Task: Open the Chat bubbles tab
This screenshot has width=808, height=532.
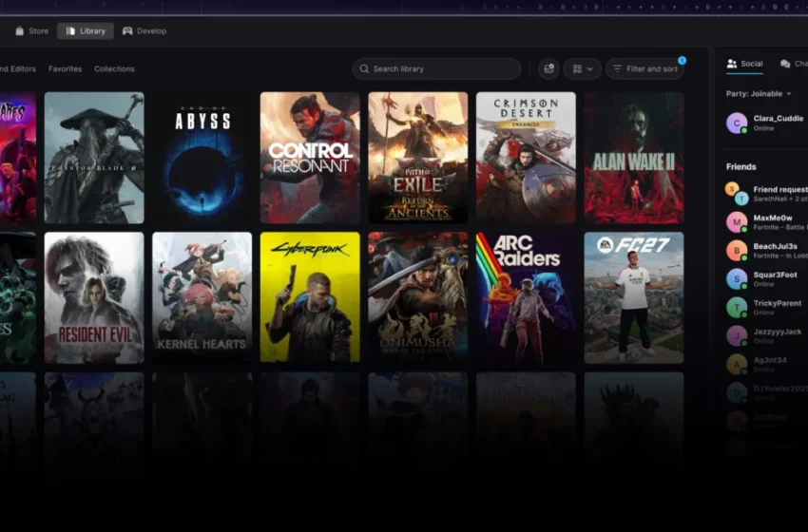Action: [x=794, y=64]
